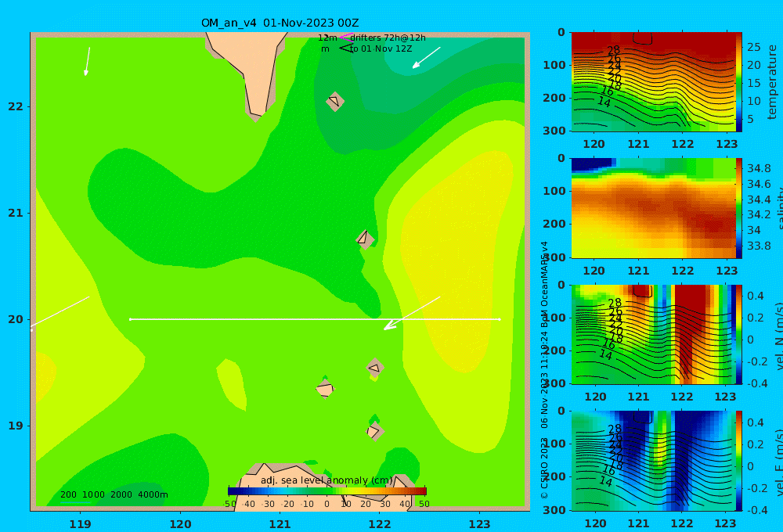Open the eastward velocity section panel
Viewport: 783px width, 532px height.
click(653, 461)
